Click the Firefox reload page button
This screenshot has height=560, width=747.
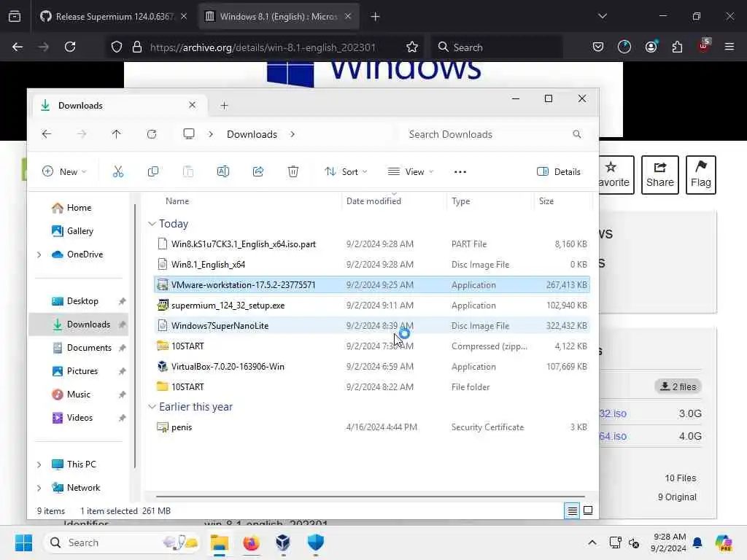70,47
